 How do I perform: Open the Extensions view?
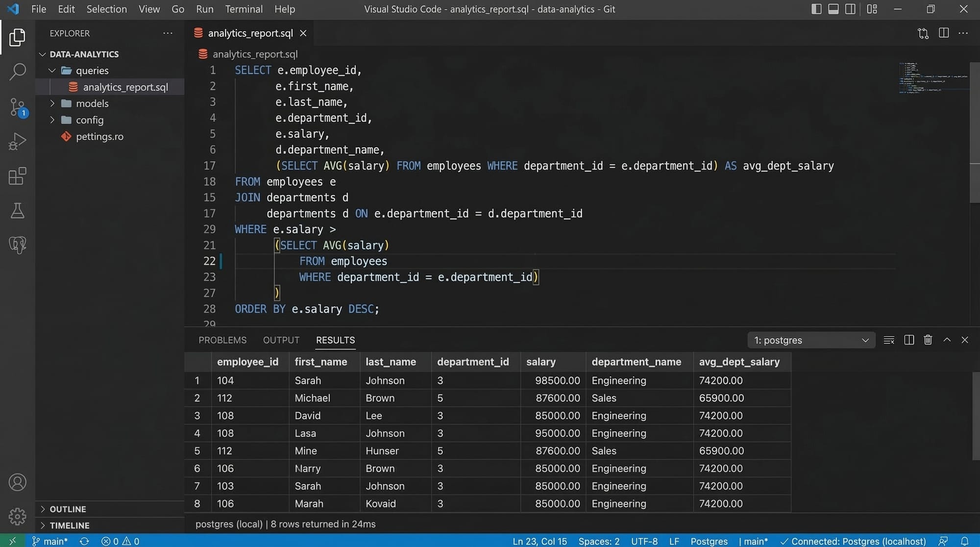point(17,176)
